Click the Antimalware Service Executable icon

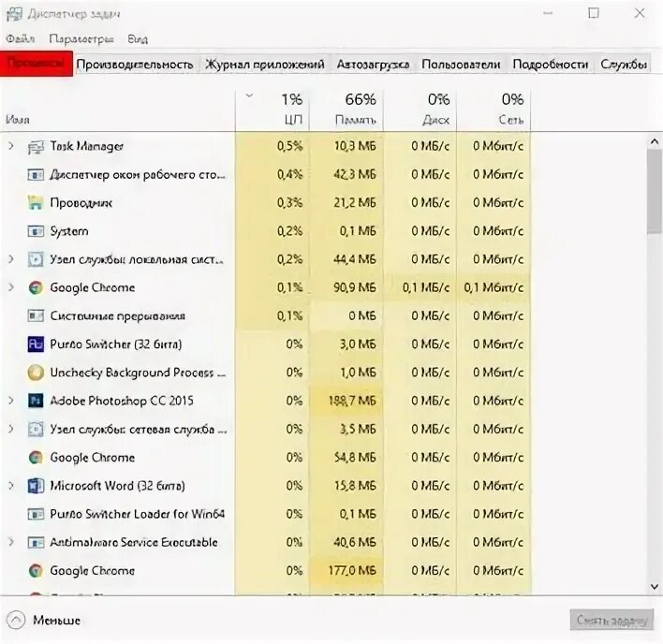pos(36,543)
